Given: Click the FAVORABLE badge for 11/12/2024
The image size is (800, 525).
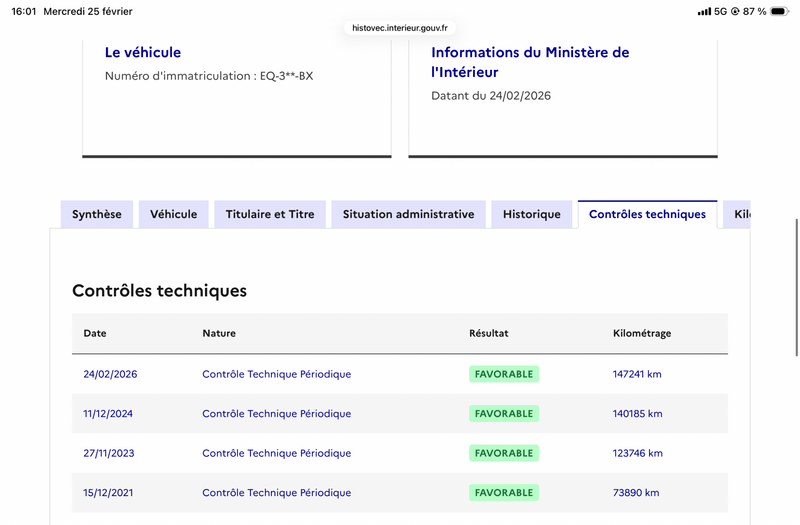Looking at the screenshot, I should (504, 413).
